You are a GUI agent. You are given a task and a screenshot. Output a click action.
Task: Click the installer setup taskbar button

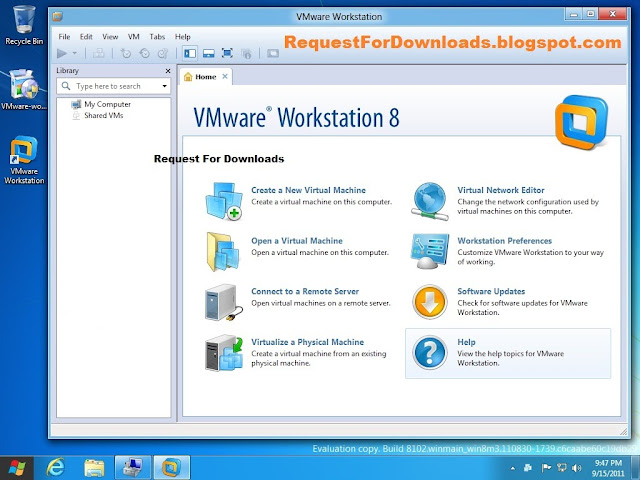click(133, 468)
